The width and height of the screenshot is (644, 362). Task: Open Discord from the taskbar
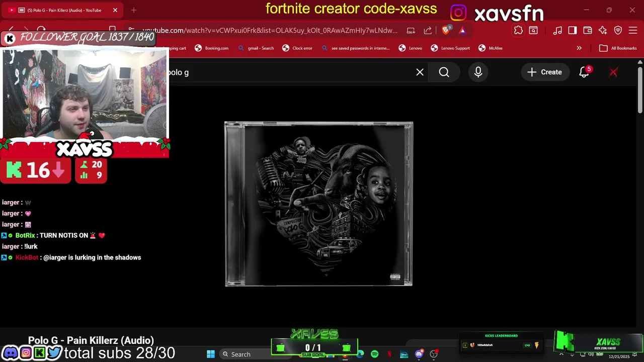pyautogui.click(x=419, y=354)
